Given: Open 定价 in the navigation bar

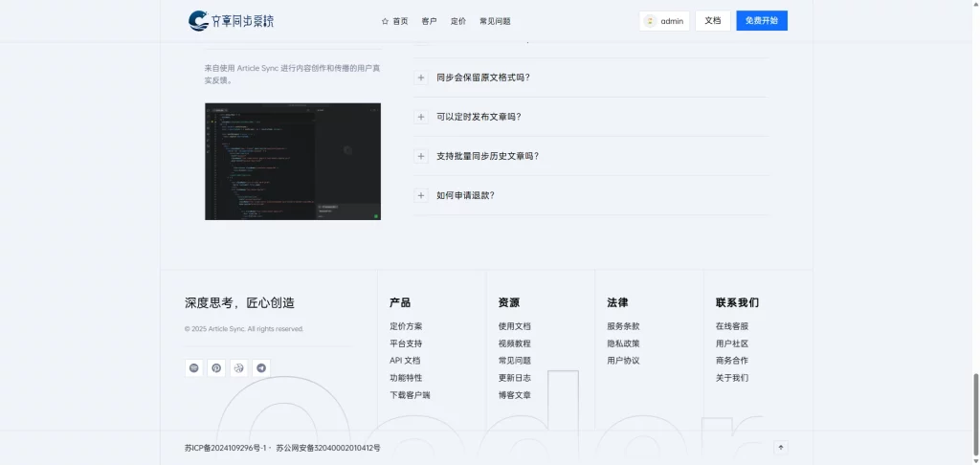Looking at the screenshot, I should click(458, 21).
